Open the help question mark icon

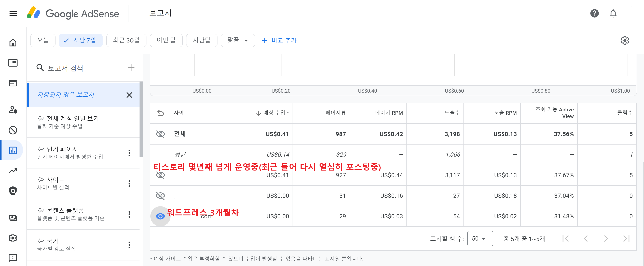(x=594, y=13)
